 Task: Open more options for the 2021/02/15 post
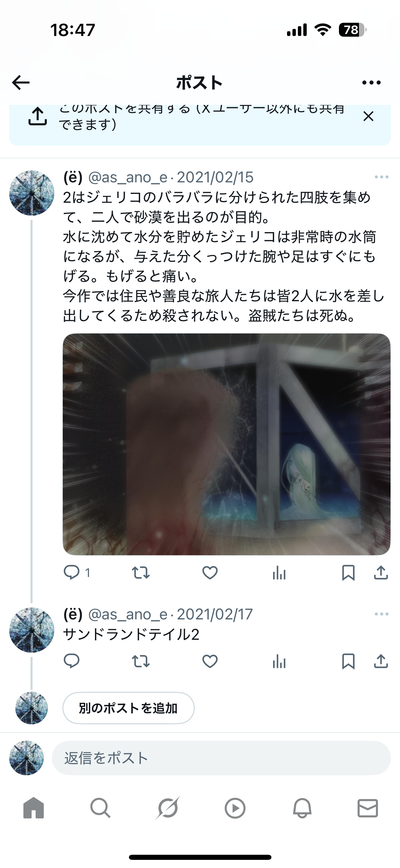pos(381,177)
